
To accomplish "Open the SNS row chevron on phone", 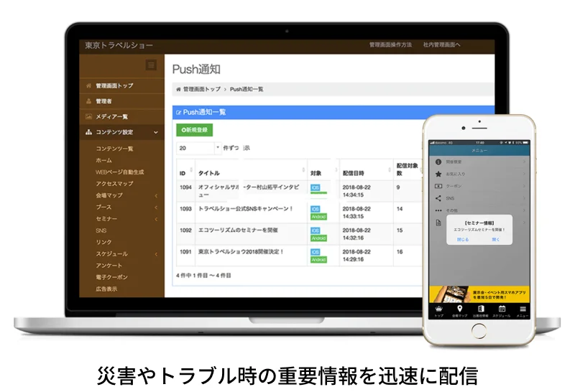I will [524, 198].
